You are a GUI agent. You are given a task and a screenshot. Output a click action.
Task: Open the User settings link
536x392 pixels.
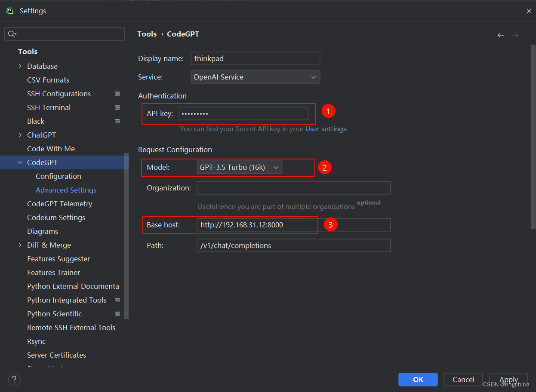[x=326, y=129]
